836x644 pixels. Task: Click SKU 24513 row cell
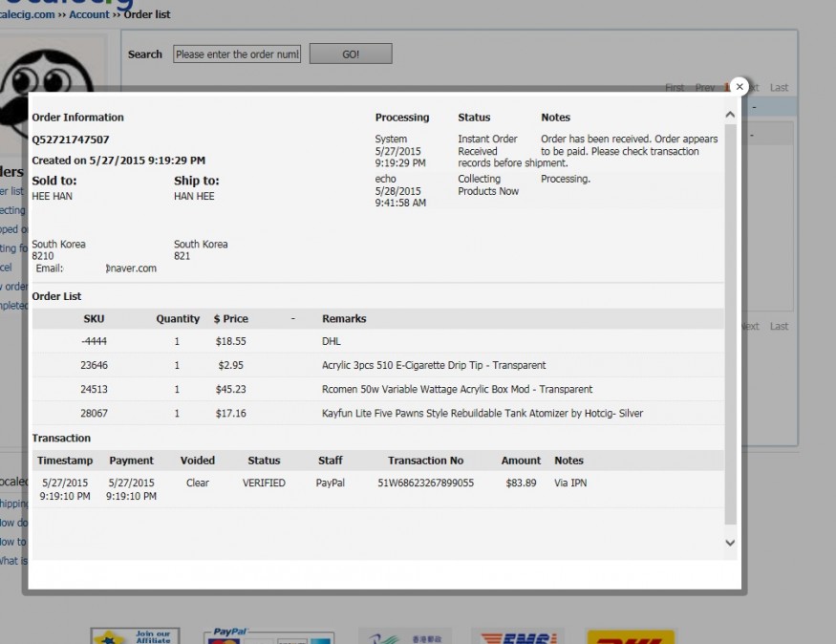tap(94, 389)
